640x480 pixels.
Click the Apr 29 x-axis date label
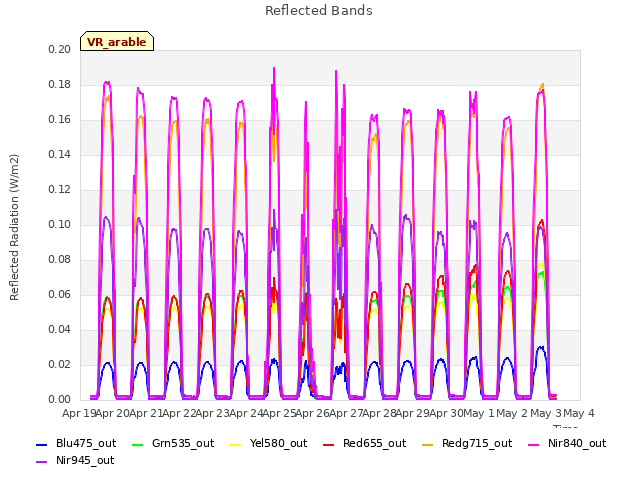(x=413, y=413)
